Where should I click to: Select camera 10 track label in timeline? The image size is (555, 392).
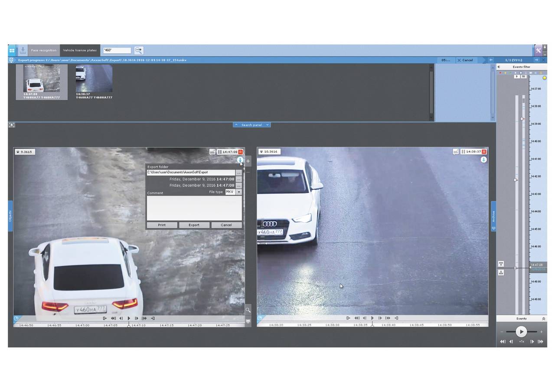pyautogui.click(x=524, y=77)
